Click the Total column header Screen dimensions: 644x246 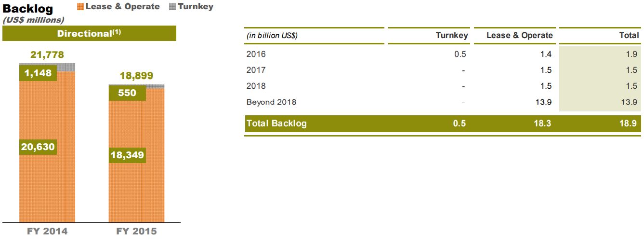629,36
